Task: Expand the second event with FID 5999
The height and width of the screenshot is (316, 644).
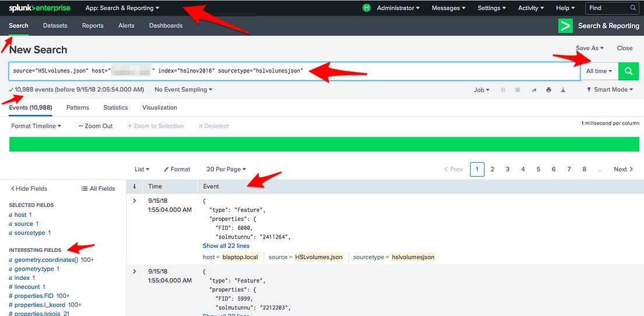Action: 134,271
